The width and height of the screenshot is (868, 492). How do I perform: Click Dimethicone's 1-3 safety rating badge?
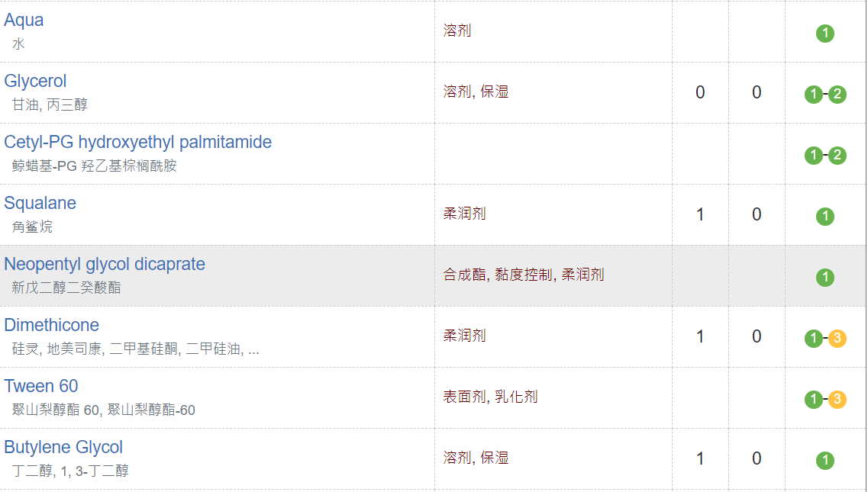825,339
